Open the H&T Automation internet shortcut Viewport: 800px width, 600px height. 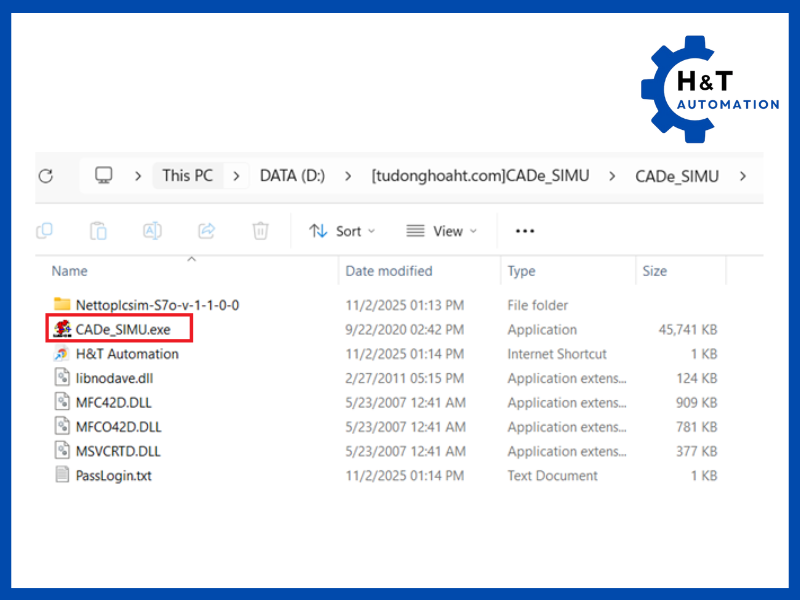pos(127,354)
